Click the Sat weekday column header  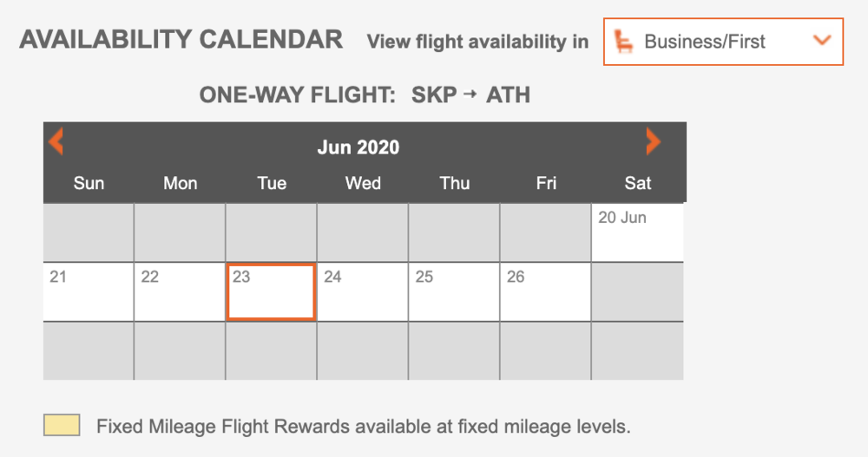click(637, 183)
